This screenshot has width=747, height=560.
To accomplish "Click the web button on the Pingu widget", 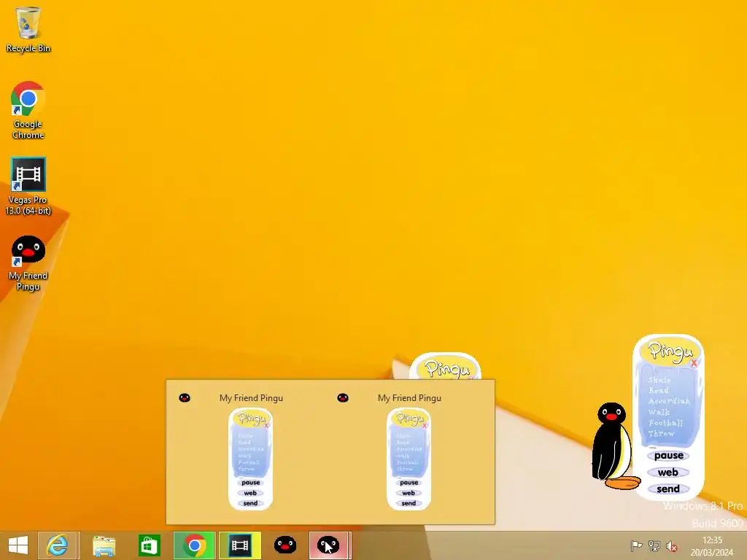I will (x=668, y=472).
